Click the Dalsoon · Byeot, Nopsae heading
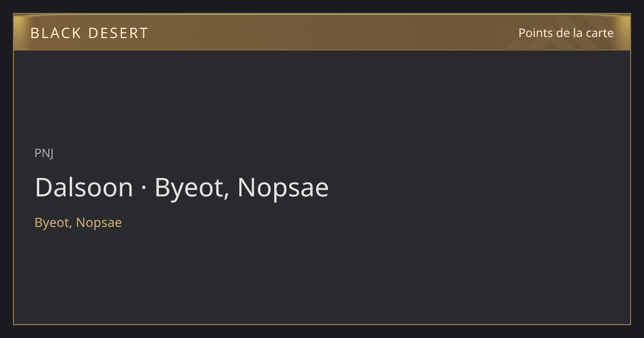644x338 pixels. click(x=181, y=188)
